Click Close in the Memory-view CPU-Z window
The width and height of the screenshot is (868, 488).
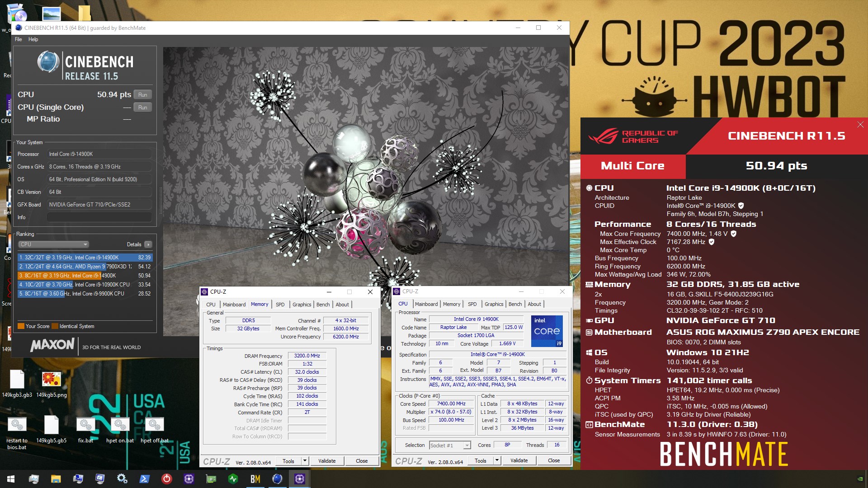(362, 461)
